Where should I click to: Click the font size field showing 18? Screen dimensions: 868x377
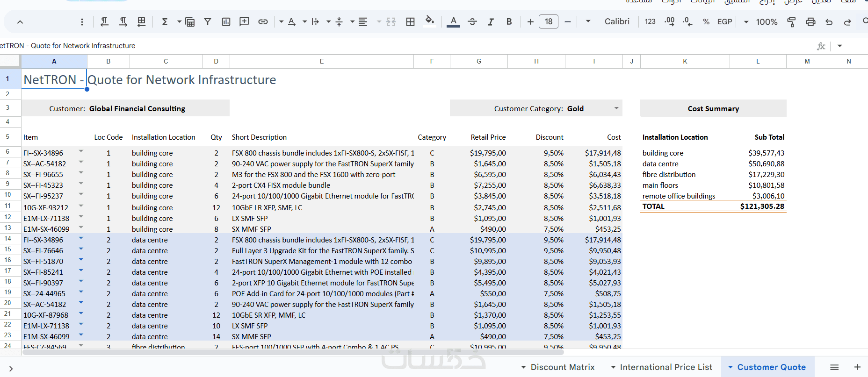[x=549, y=21]
